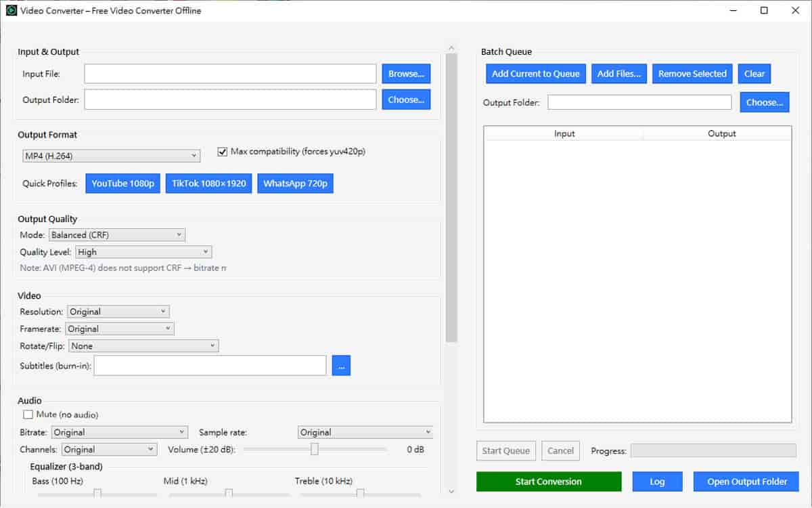The width and height of the screenshot is (812, 508).
Task: Apply the TikTok 1080×1920 quick profile
Action: [208, 184]
